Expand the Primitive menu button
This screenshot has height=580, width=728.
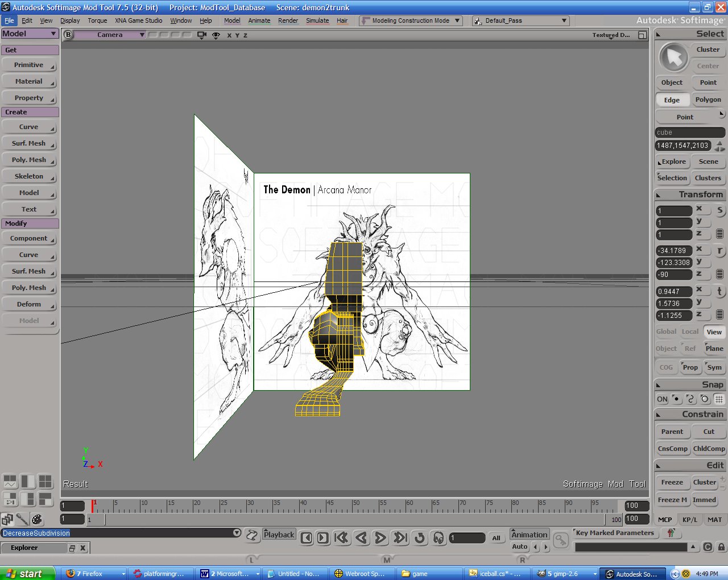(29, 65)
